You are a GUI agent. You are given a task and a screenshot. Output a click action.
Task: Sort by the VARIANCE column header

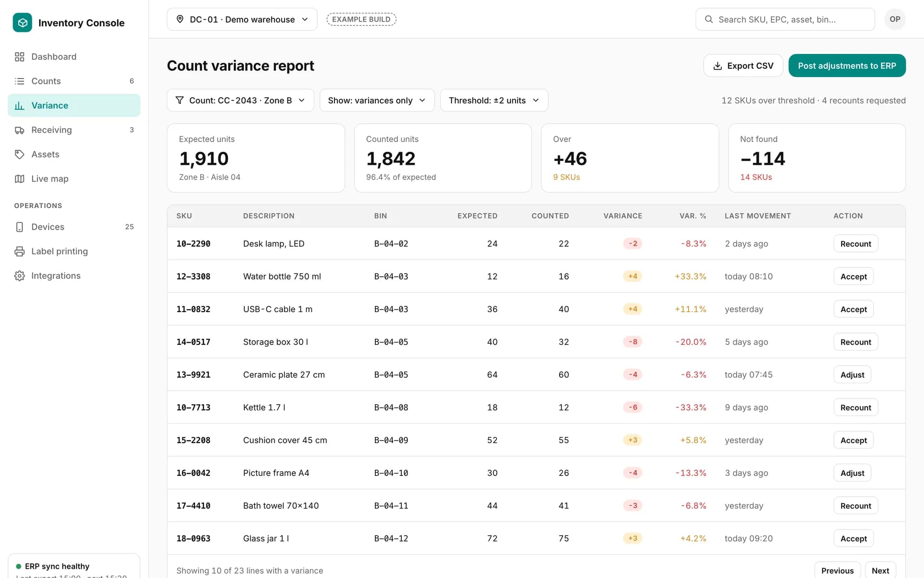click(x=622, y=216)
